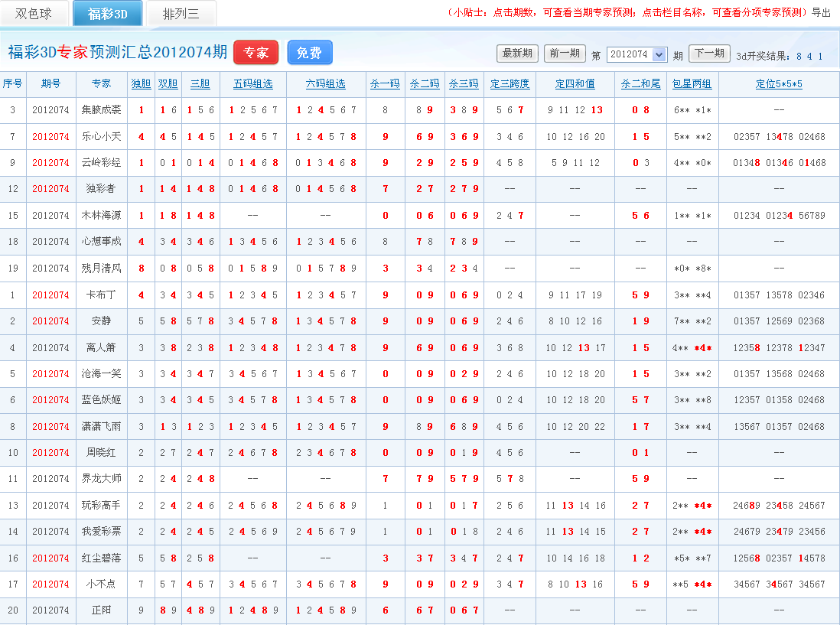Screen dimensions: 840x625
Task: Open the 定四和值 column header link
Action: pyautogui.click(x=575, y=84)
